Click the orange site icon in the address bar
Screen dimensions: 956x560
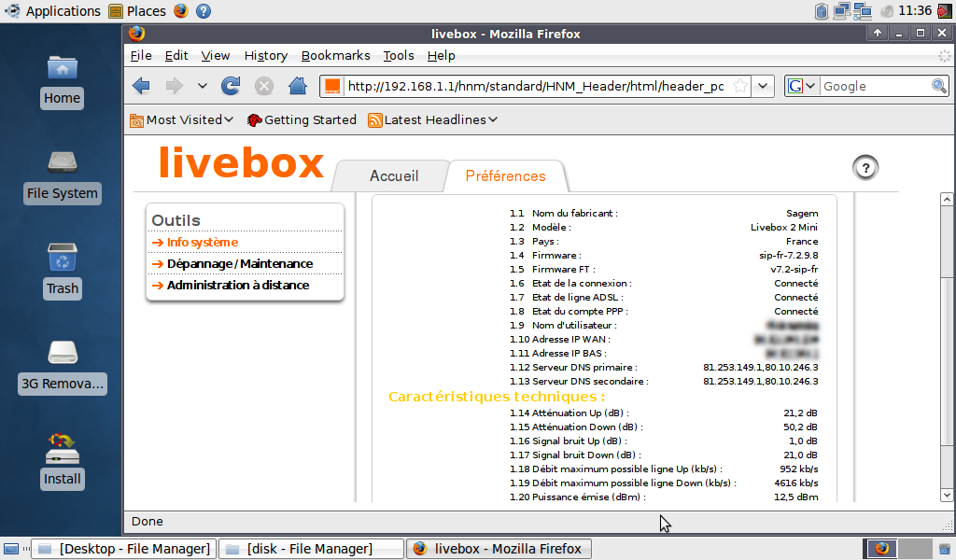click(x=332, y=86)
